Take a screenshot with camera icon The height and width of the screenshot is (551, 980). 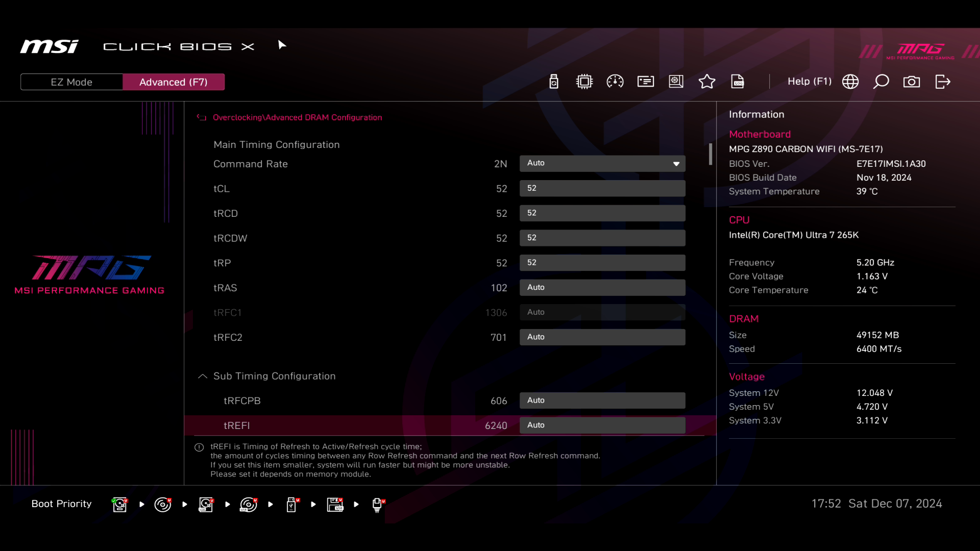point(912,82)
